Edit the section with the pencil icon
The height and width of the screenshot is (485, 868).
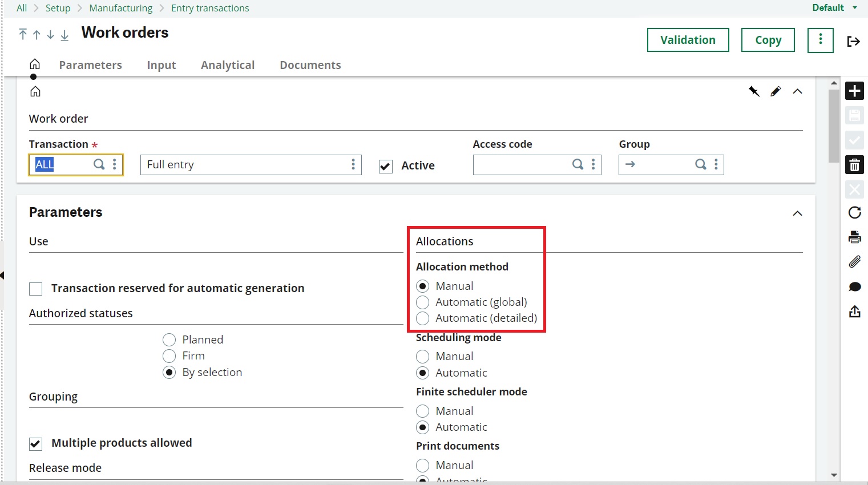point(776,91)
